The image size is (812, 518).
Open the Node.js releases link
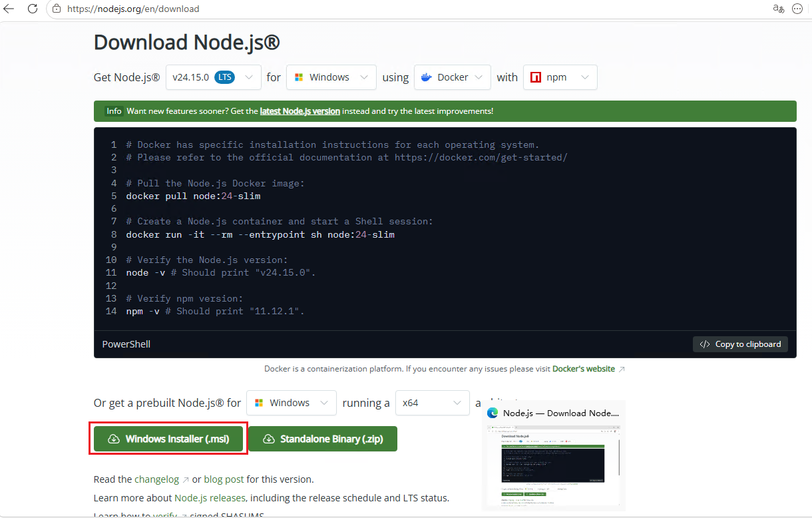click(210, 498)
